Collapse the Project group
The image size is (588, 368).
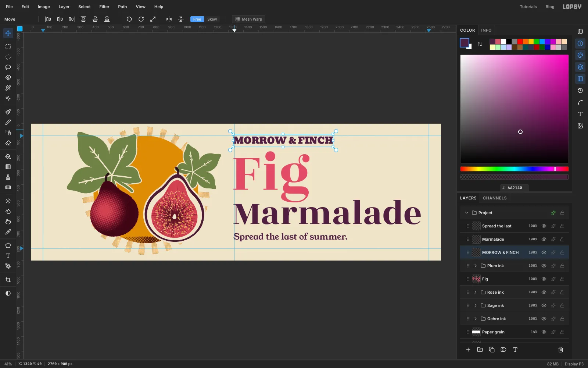[467, 213]
